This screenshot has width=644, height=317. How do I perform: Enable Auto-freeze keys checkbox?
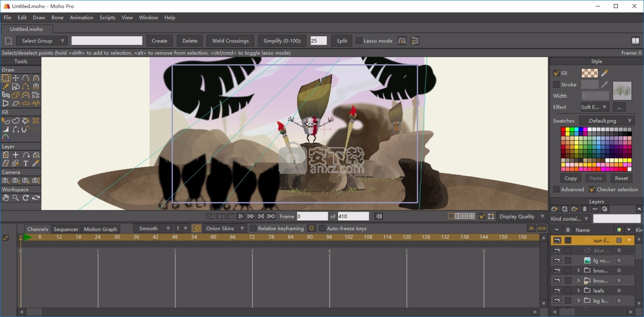tap(322, 228)
